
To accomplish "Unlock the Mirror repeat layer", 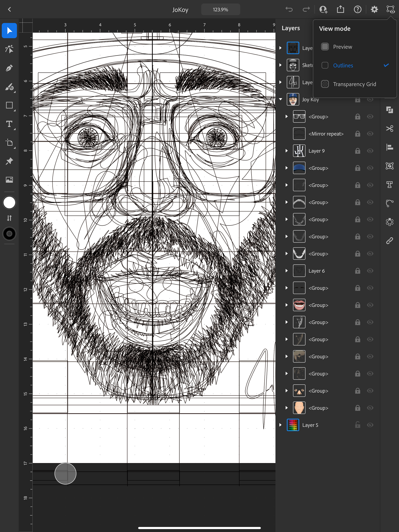I will (x=358, y=134).
